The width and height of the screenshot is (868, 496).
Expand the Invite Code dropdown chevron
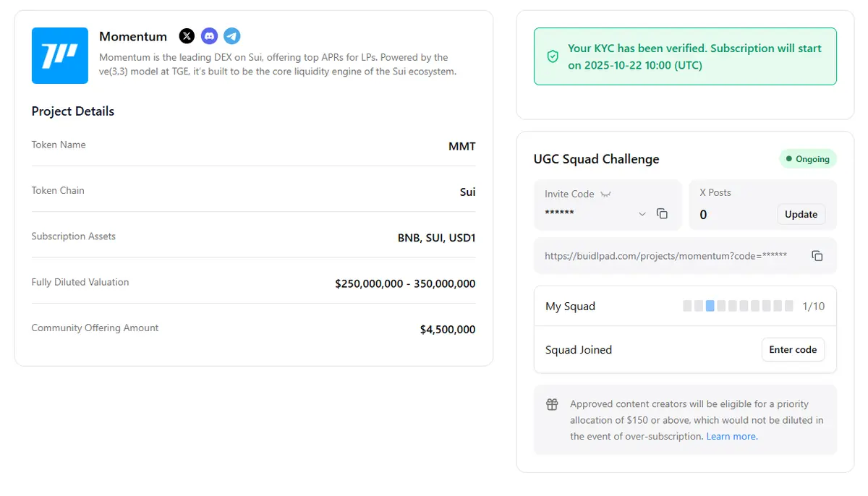pos(642,214)
